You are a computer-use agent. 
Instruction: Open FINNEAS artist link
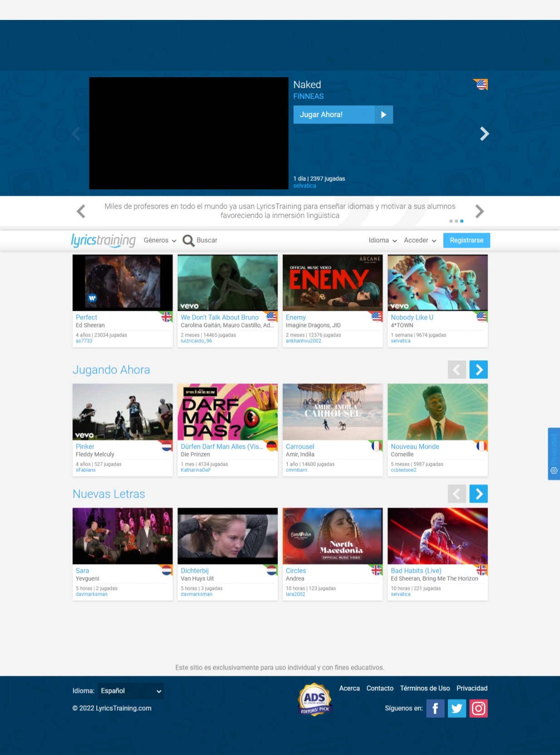pyautogui.click(x=309, y=96)
